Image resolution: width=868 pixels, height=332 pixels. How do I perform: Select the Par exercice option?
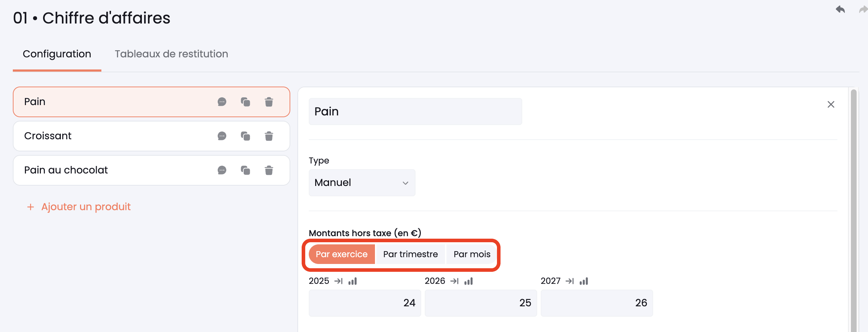(342, 254)
